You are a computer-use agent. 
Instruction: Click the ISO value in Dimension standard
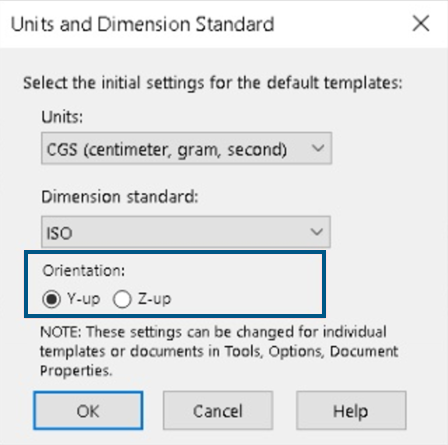(x=59, y=233)
